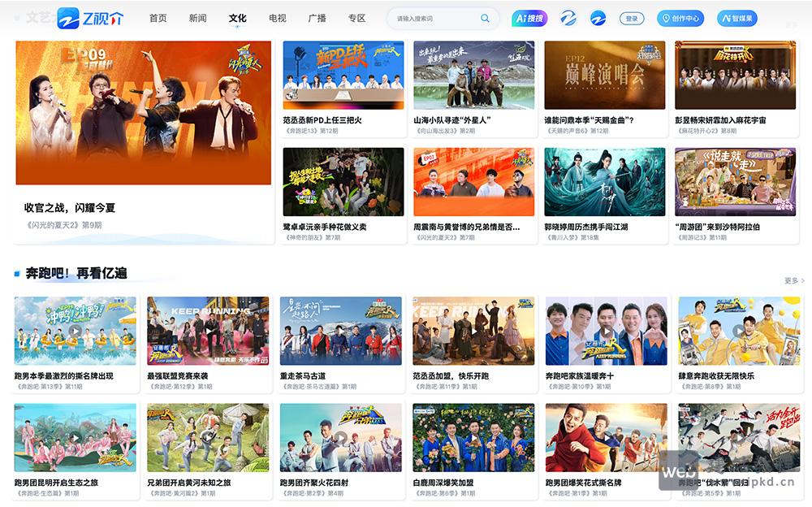Select the 文化 tab
The height and width of the screenshot is (507, 812).
pyautogui.click(x=238, y=18)
